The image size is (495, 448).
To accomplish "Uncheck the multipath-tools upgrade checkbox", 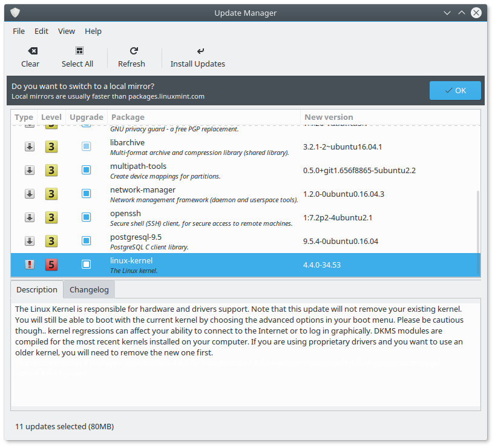I will 86,170.
